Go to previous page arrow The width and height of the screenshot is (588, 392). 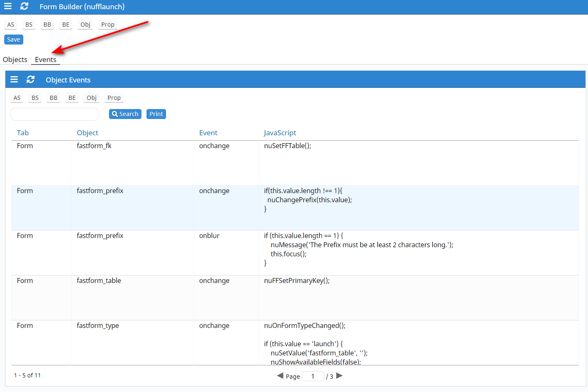pos(280,376)
